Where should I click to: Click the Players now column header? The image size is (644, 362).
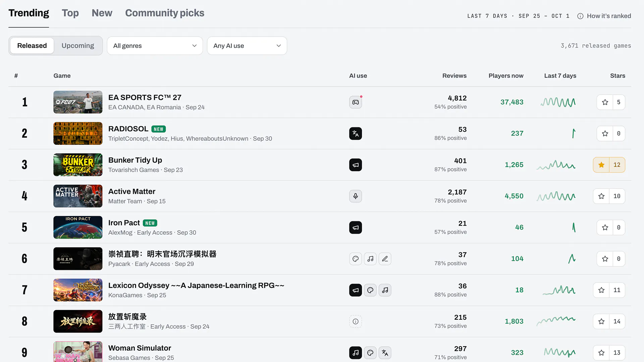(506, 76)
